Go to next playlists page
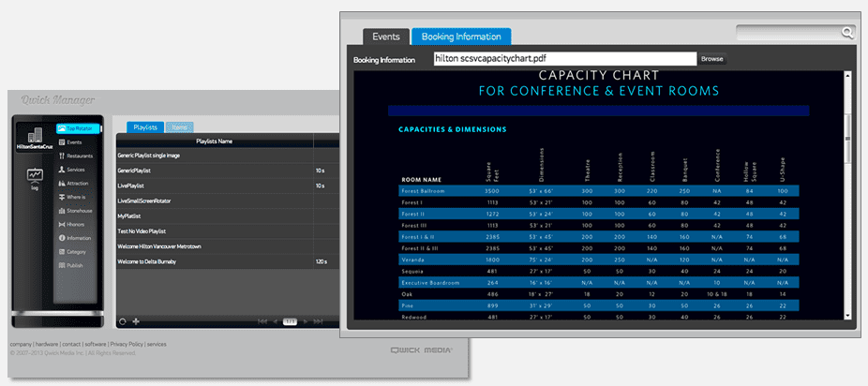Viewport: 868px width, 386px height. (x=305, y=321)
